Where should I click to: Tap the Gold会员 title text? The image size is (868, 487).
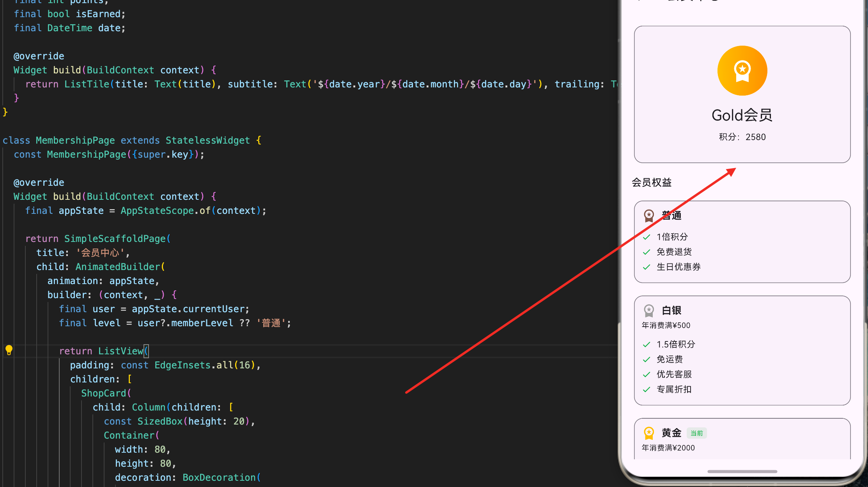(742, 116)
